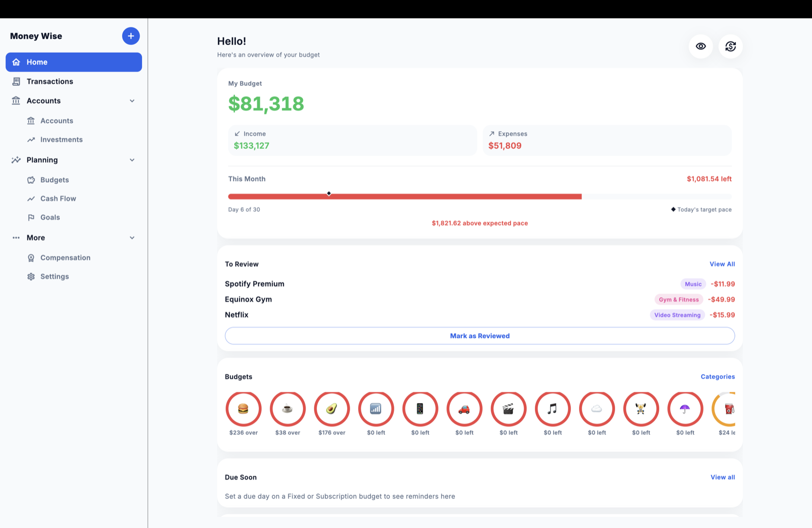812x528 pixels.
Task: Click the currency refresh icon button
Action: pos(731,46)
